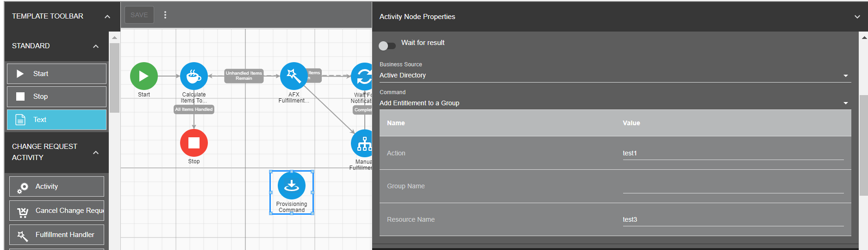This screenshot has width=868, height=250.
Task: Click the Activity gears icon
Action: 22,187
